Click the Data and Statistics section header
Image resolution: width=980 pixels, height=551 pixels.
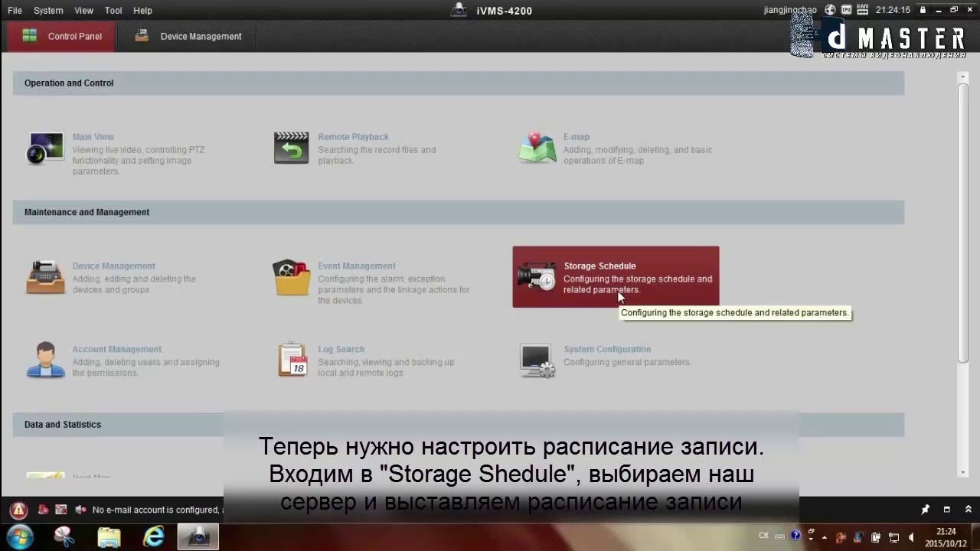click(458, 425)
